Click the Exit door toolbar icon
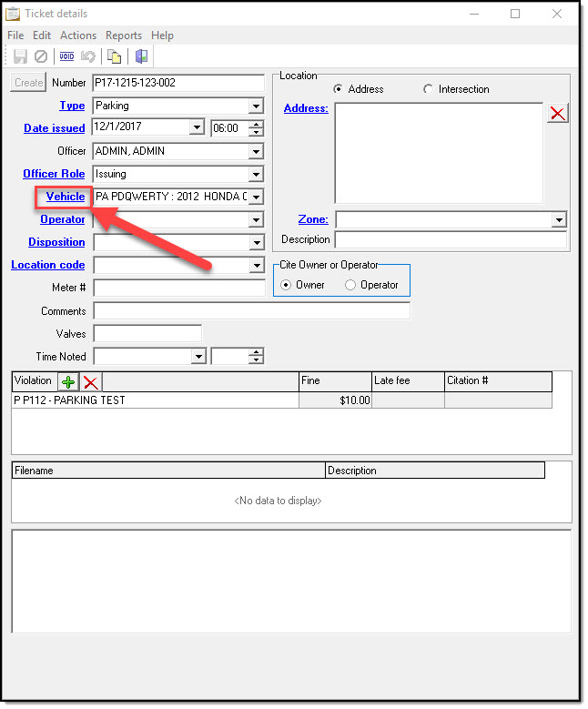 [141, 56]
